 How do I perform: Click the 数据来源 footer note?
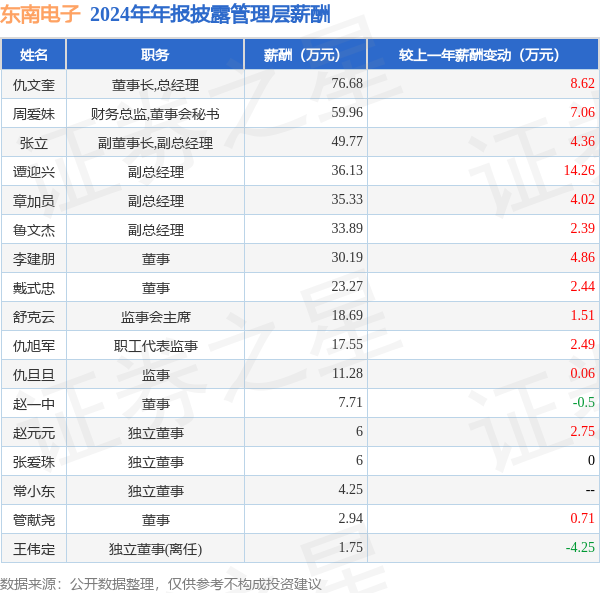click(x=161, y=584)
